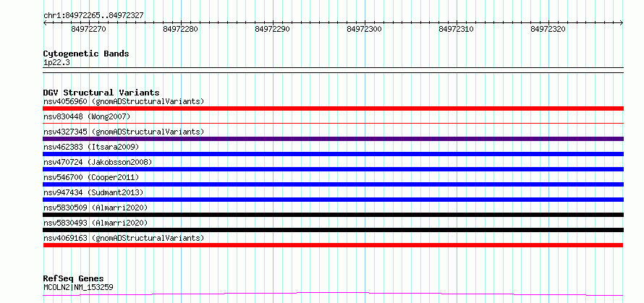Click thin red line under nsv830448
Viewport: 644px width, 303px height.
(x=333, y=123)
